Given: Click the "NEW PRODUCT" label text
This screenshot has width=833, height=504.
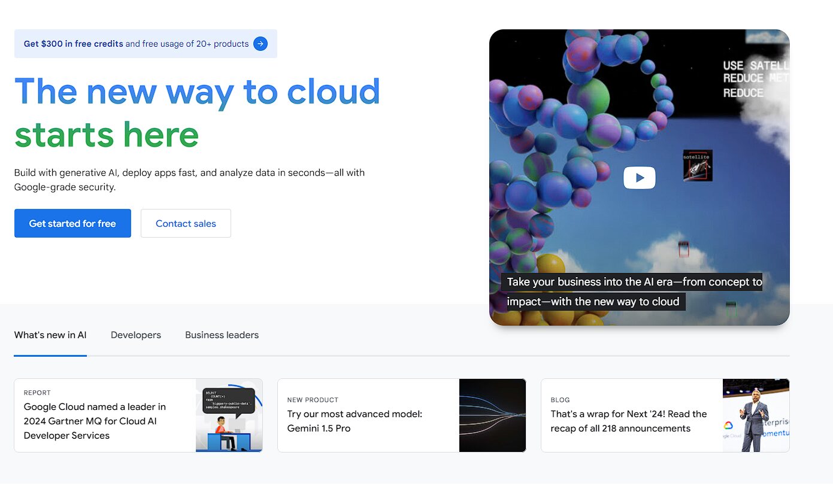Looking at the screenshot, I should pos(313,400).
